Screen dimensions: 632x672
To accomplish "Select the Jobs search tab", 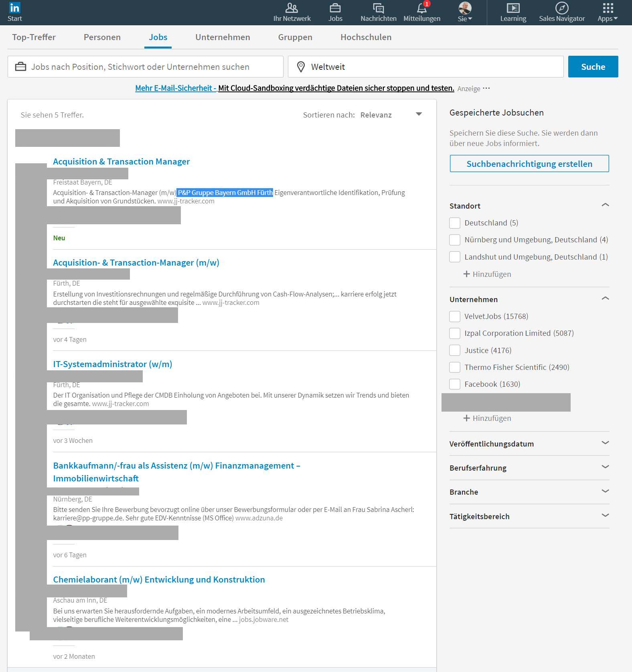I will (158, 37).
